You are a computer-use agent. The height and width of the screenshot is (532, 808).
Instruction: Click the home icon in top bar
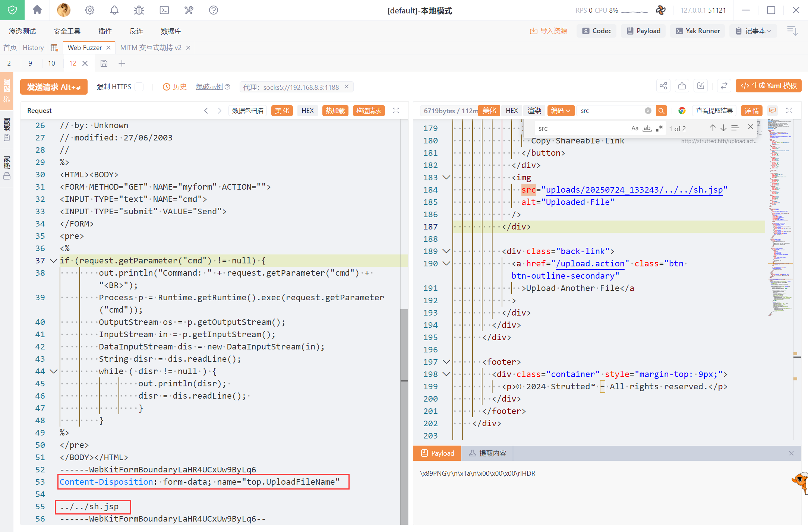[x=37, y=10]
